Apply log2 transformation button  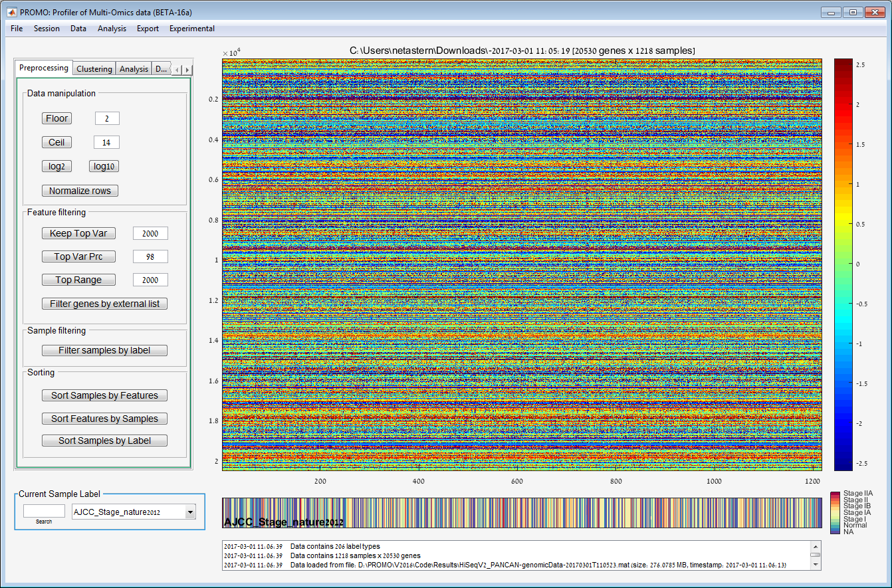click(x=56, y=167)
